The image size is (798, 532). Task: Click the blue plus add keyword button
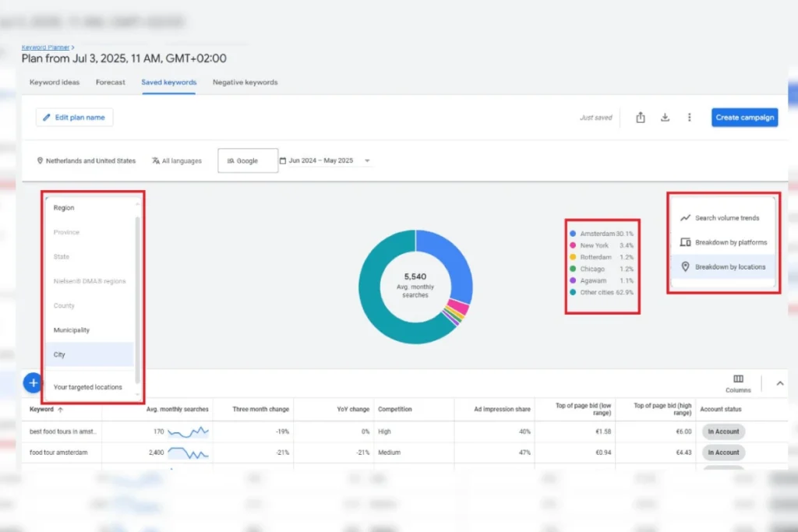pyautogui.click(x=34, y=383)
